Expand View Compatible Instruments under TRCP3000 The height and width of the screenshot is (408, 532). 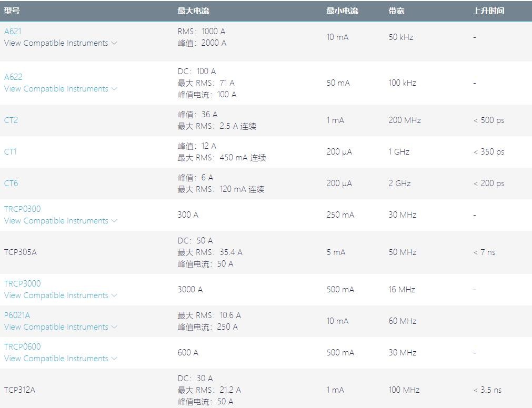click(61, 295)
